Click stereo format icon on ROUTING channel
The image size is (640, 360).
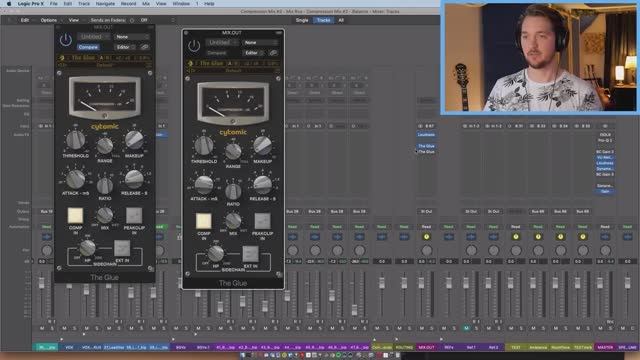point(404,237)
